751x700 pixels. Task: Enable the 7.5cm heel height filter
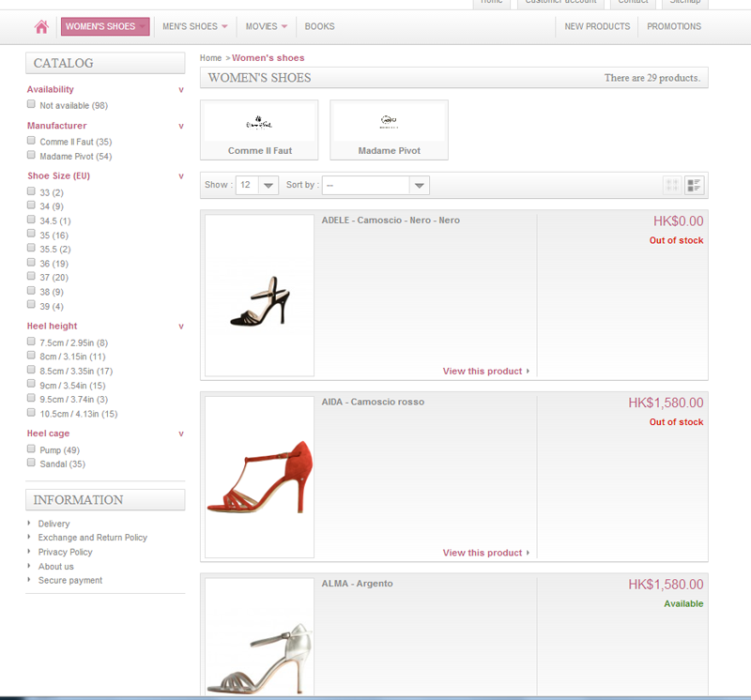click(31, 342)
